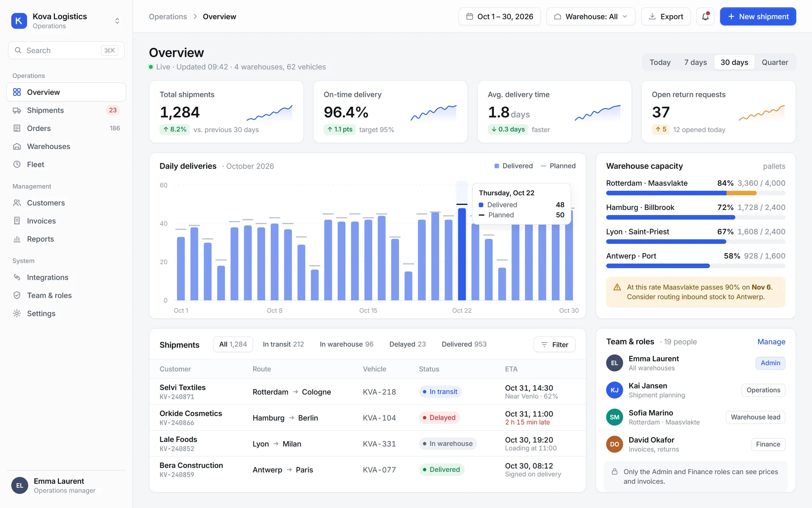812x508 pixels.
Task: Click the Orders icon in sidebar
Action: click(x=17, y=128)
